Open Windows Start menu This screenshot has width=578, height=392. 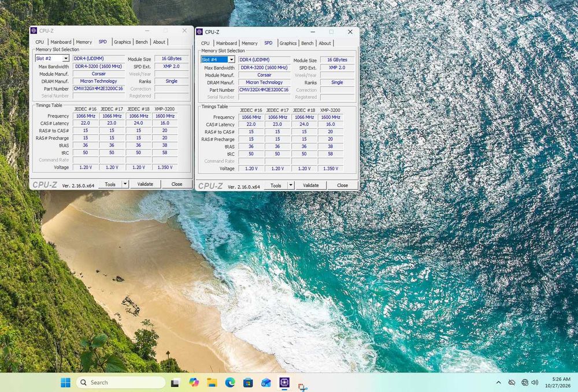[66, 382]
